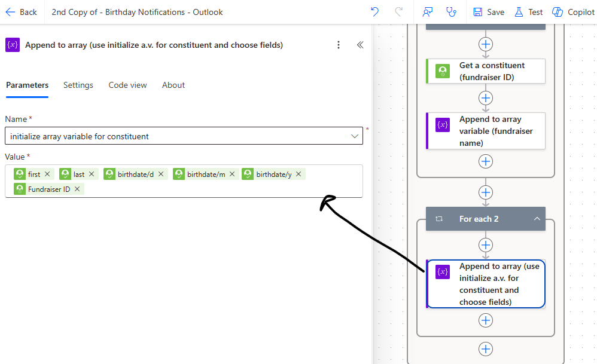Viewport: 597px width, 364px height.
Task: Select 'Append to array variable (fundraiser name)' action
Action: coord(486,131)
